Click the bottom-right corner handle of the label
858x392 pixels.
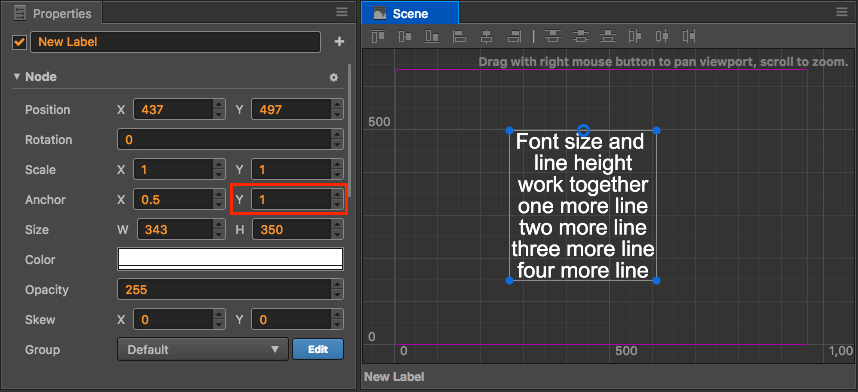point(657,280)
